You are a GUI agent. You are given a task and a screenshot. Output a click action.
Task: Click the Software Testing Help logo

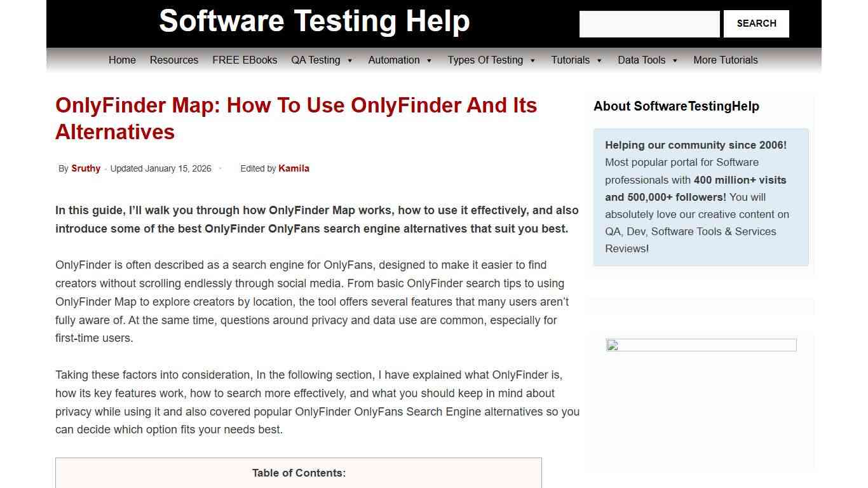(x=315, y=21)
